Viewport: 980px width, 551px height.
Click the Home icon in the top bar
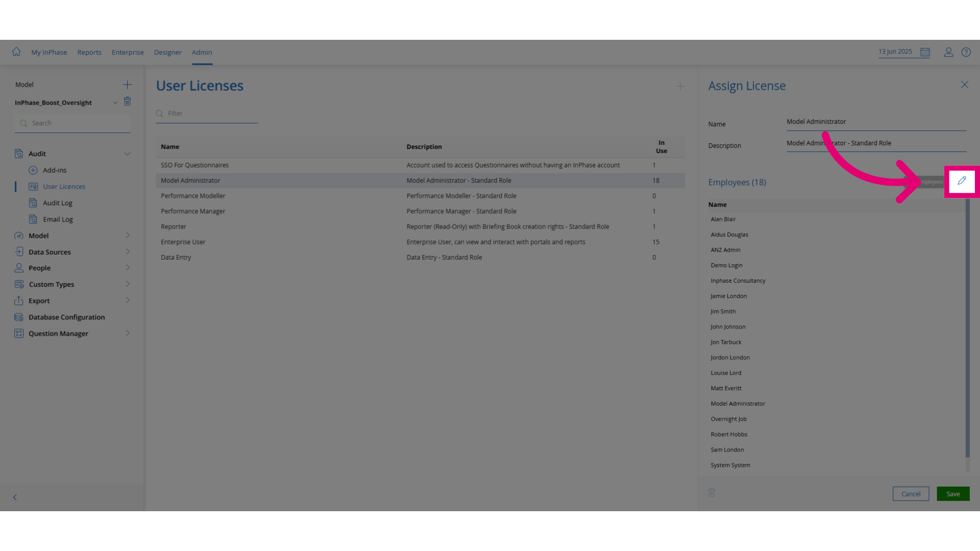pyautogui.click(x=16, y=52)
